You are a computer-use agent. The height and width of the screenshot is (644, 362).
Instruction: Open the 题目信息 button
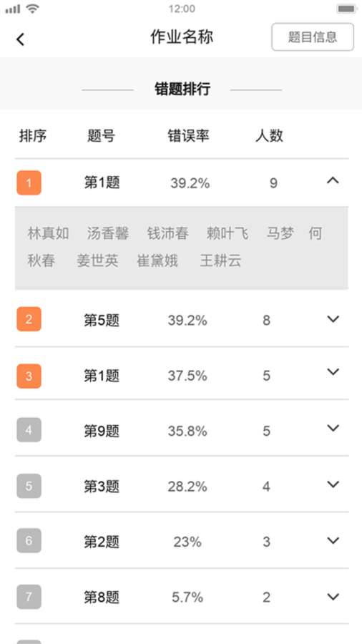click(x=313, y=37)
